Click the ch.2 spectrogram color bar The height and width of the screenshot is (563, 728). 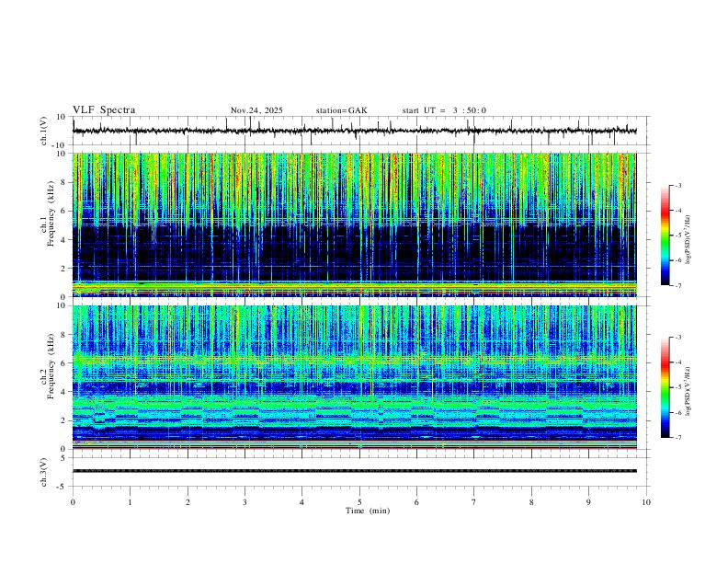[665, 387]
